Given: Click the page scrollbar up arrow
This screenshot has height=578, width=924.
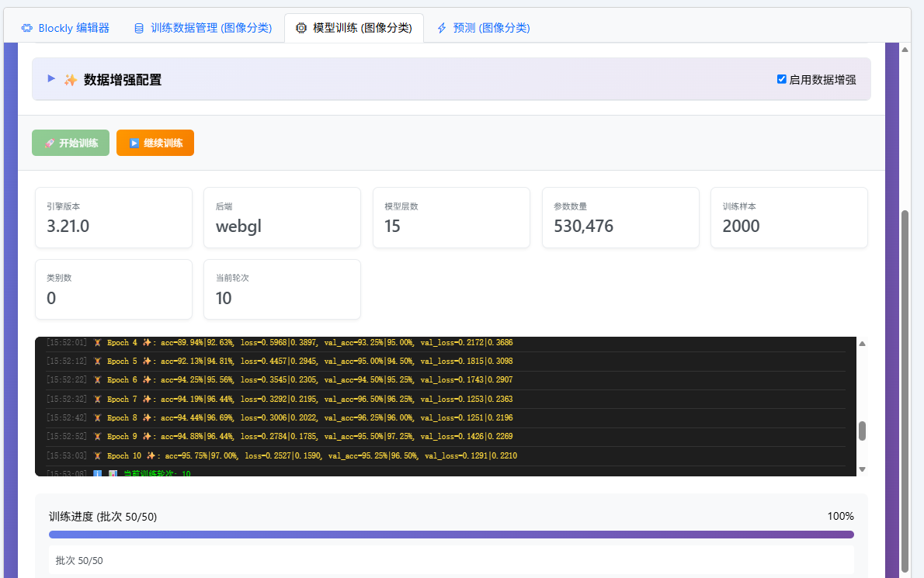Looking at the screenshot, I should pos(905,50).
